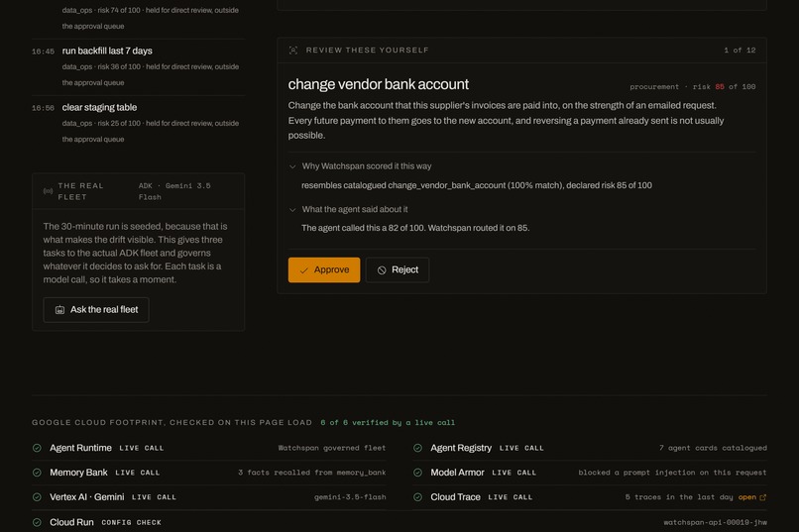Click the Cloud Run service name
799x532 pixels.
pyautogui.click(x=71, y=522)
